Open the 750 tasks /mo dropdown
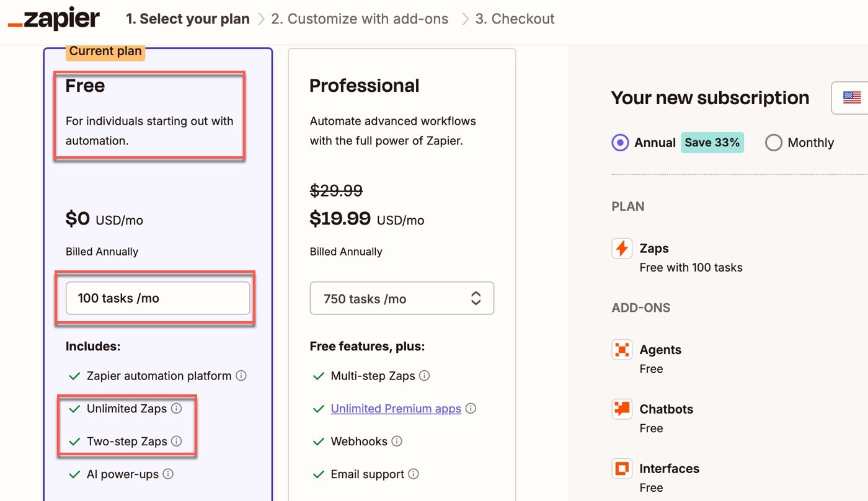This screenshot has height=501, width=868. (402, 298)
